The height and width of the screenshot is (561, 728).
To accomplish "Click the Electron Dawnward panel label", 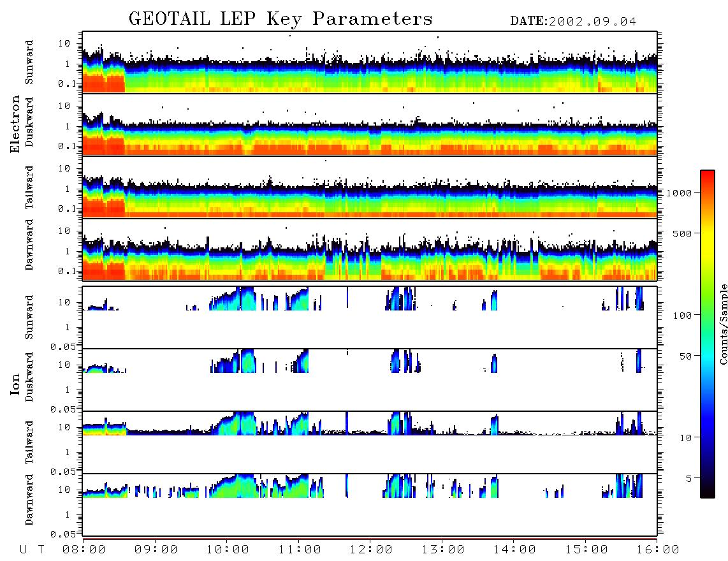I will click(29, 245).
